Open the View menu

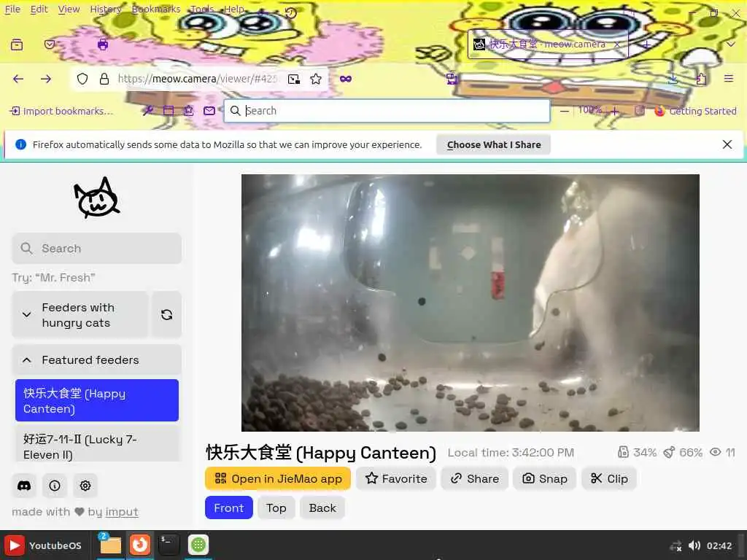pos(69,9)
